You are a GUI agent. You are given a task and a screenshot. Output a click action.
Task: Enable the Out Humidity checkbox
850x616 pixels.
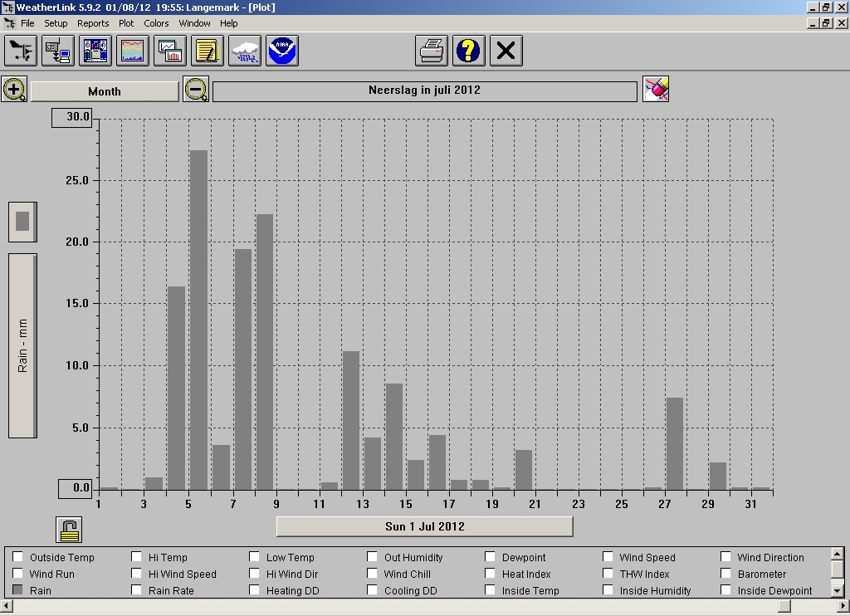(x=372, y=557)
